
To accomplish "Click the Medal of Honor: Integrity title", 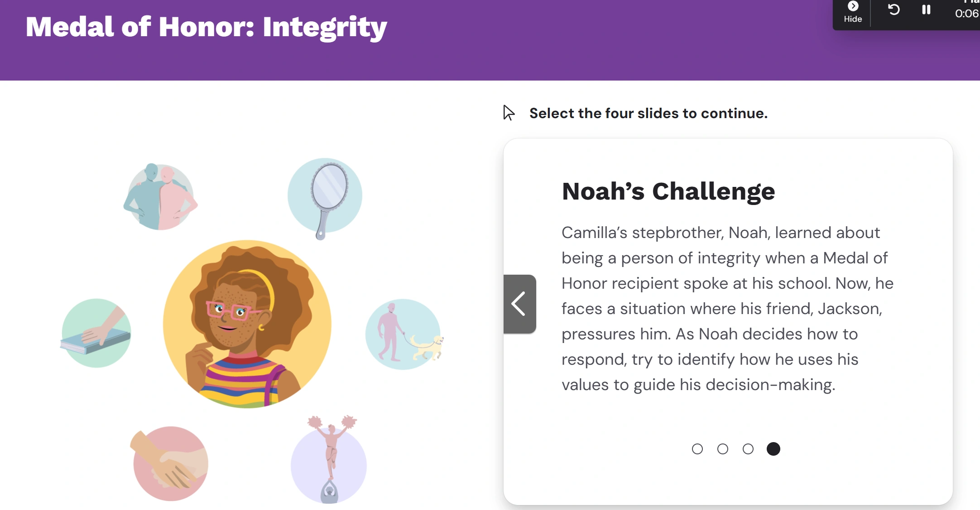I will pyautogui.click(x=207, y=27).
